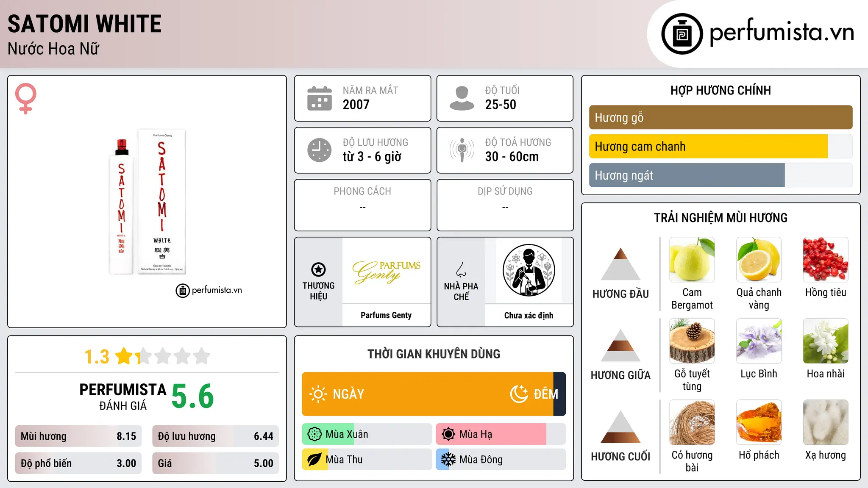Open the Hồng tiêu note image

click(826, 260)
